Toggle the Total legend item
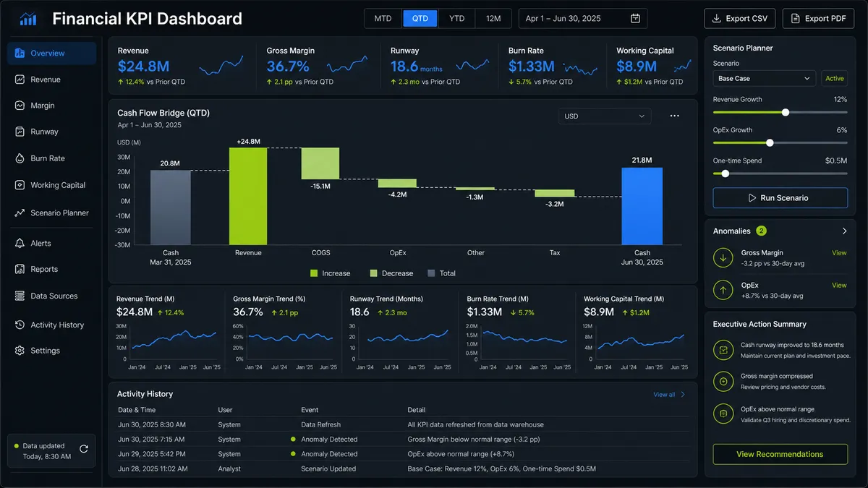The image size is (868, 488). click(x=442, y=273)
